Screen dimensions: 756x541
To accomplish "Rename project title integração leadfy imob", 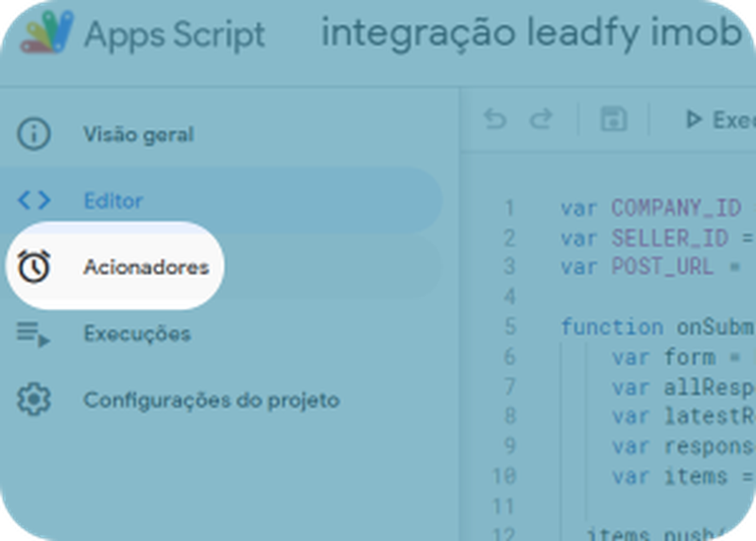I will [531, 33].
